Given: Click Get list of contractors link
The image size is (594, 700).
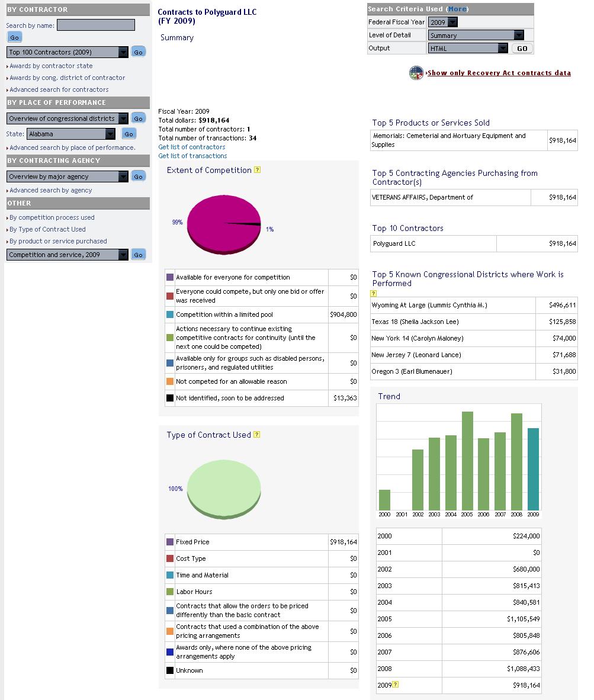Looking at the screenshot, I should click(191, 147).
